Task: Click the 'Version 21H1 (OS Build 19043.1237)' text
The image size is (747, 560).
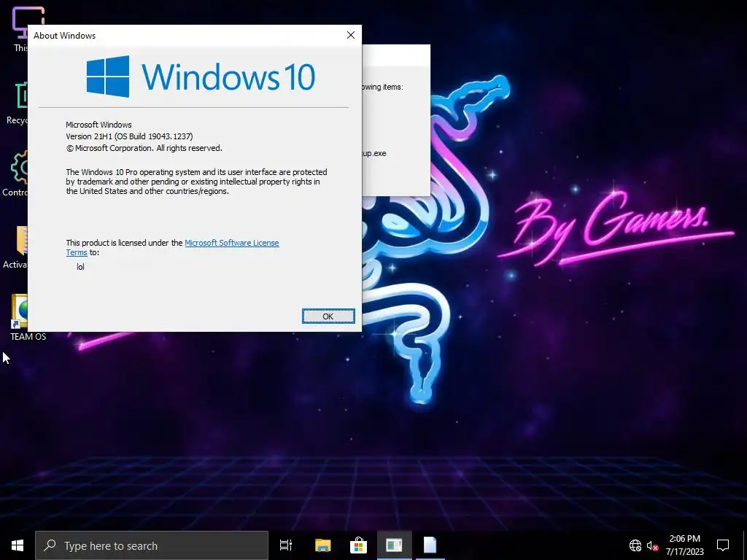Action: 129,136
